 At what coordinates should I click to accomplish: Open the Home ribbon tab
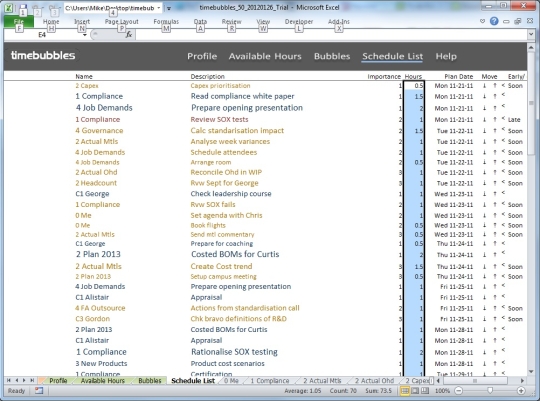coord(51,21)
